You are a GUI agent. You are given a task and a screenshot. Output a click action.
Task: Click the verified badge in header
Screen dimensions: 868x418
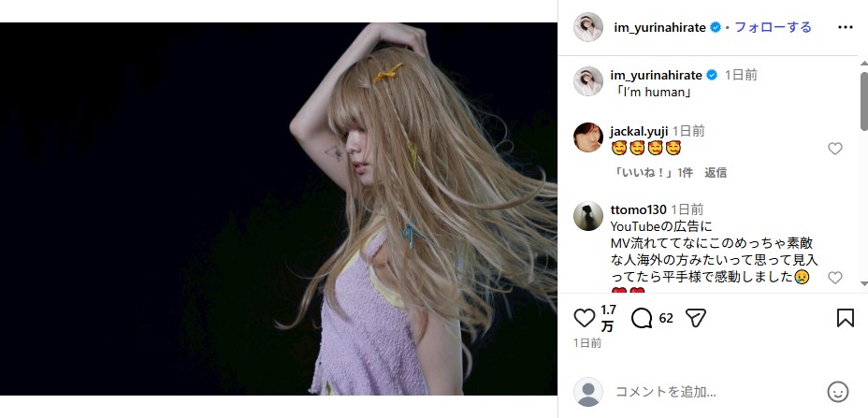coord(716,27)
